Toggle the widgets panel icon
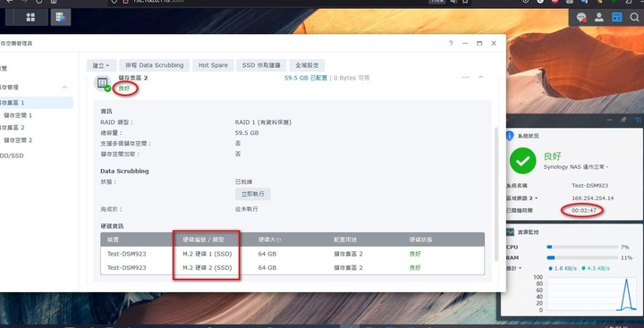 pyautogui.click(x=616, y=17)
